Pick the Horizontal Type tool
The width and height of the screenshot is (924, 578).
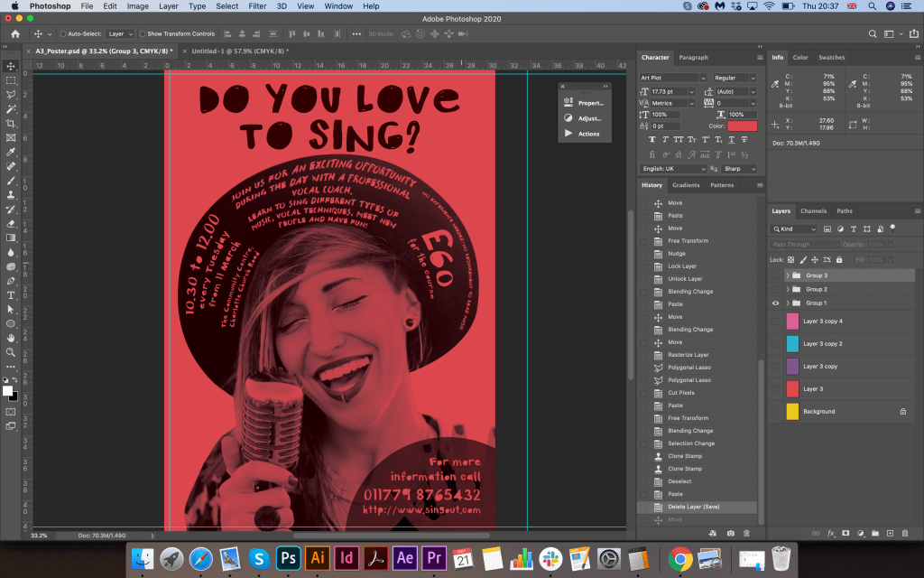[x=11, y=294]
